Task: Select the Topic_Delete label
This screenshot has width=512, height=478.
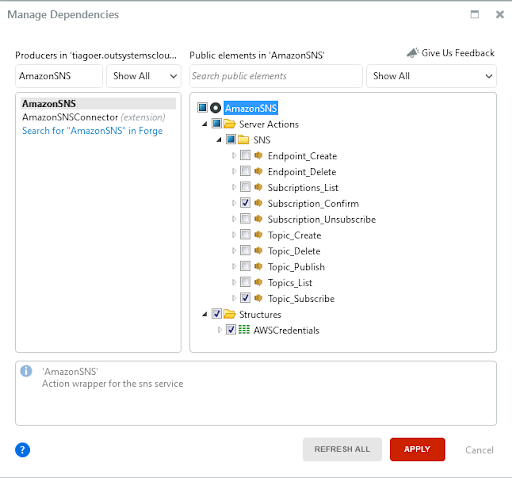Action: [294, 251]
